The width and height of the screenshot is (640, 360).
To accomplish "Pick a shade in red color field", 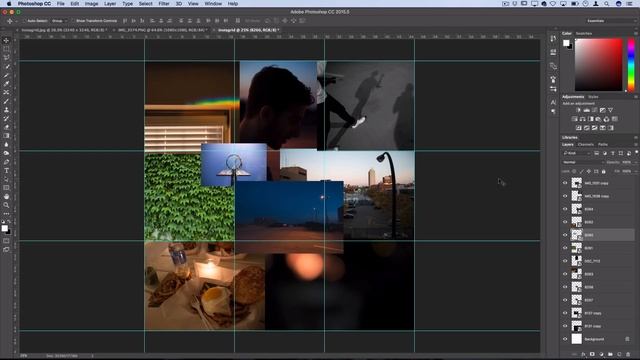I will (x=598, y=64).
